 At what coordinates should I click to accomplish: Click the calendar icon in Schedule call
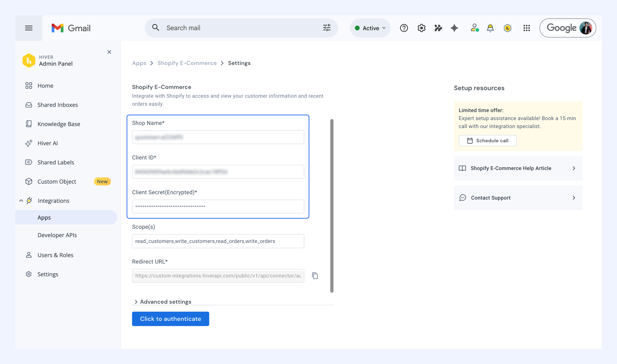pyautogui.click(x=470, y=141)
